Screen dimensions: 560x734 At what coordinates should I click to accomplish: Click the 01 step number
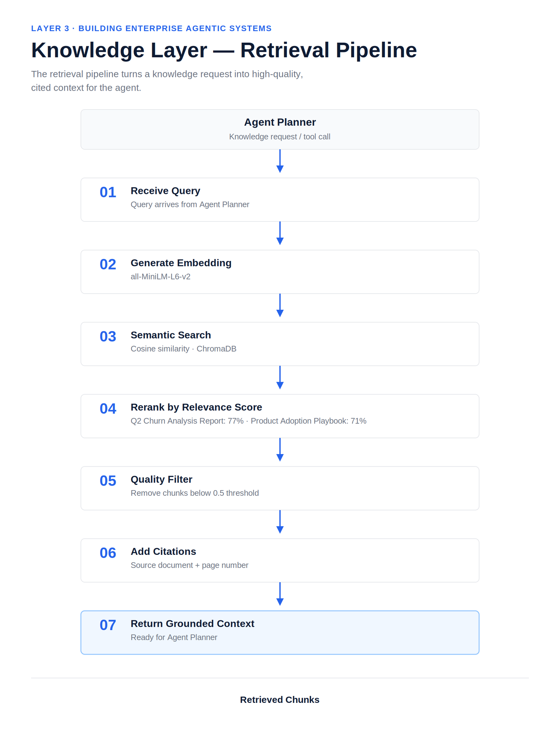[108, 192]
